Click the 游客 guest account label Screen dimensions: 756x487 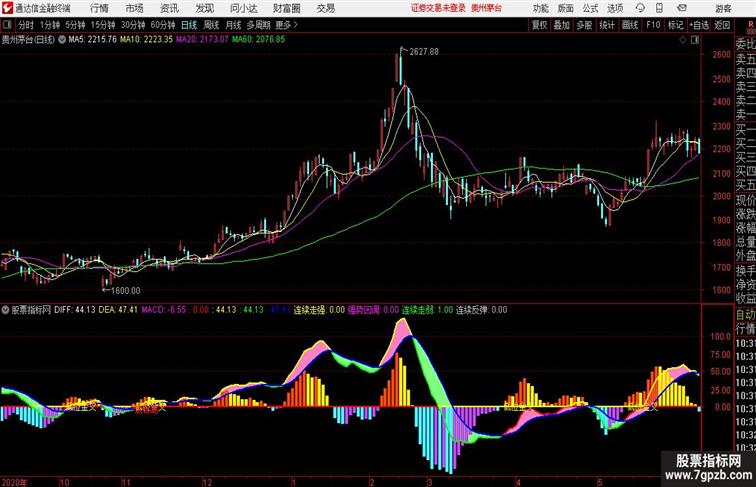(723, 8)
